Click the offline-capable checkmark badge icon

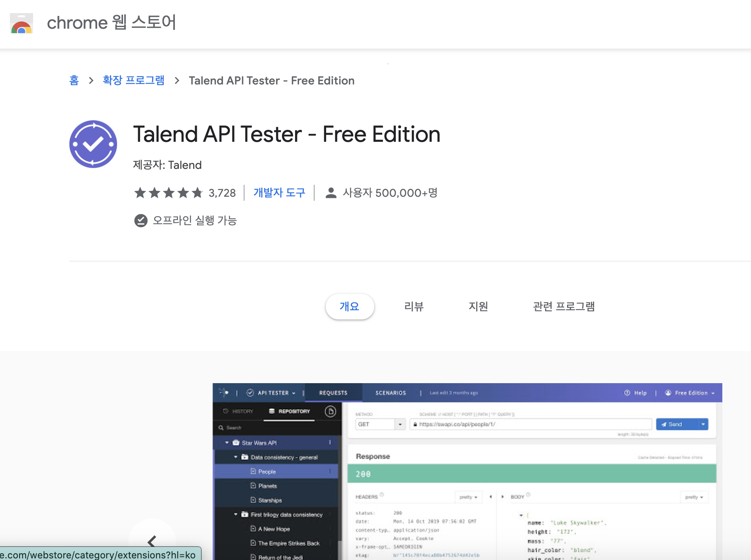click(141, 220)
